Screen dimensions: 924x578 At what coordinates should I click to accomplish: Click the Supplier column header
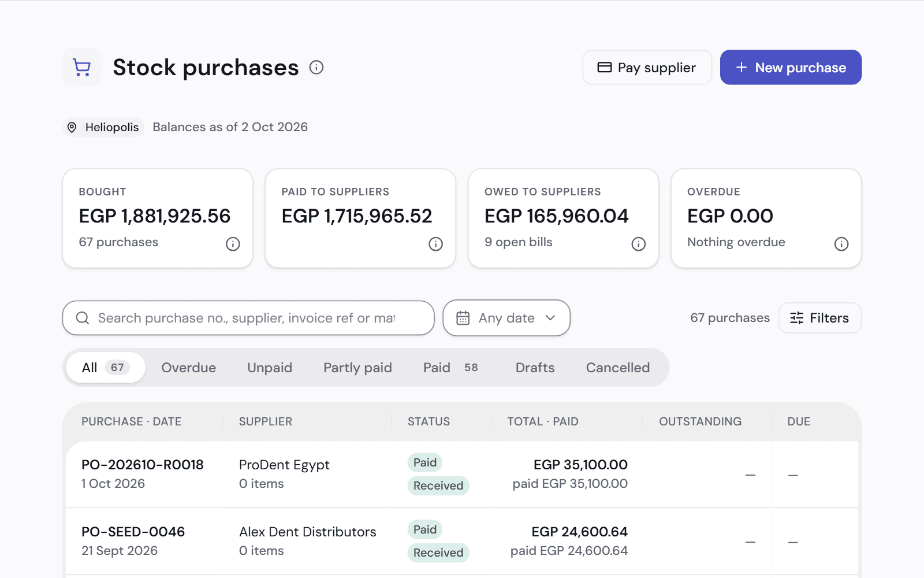[266, 422]
